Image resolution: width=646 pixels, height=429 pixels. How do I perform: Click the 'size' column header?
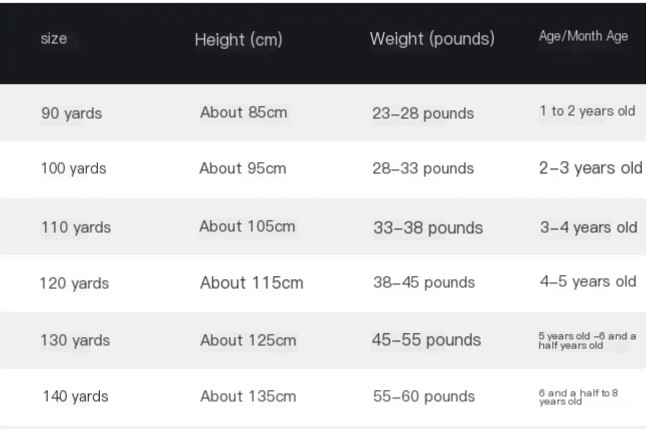click(54, 39)
